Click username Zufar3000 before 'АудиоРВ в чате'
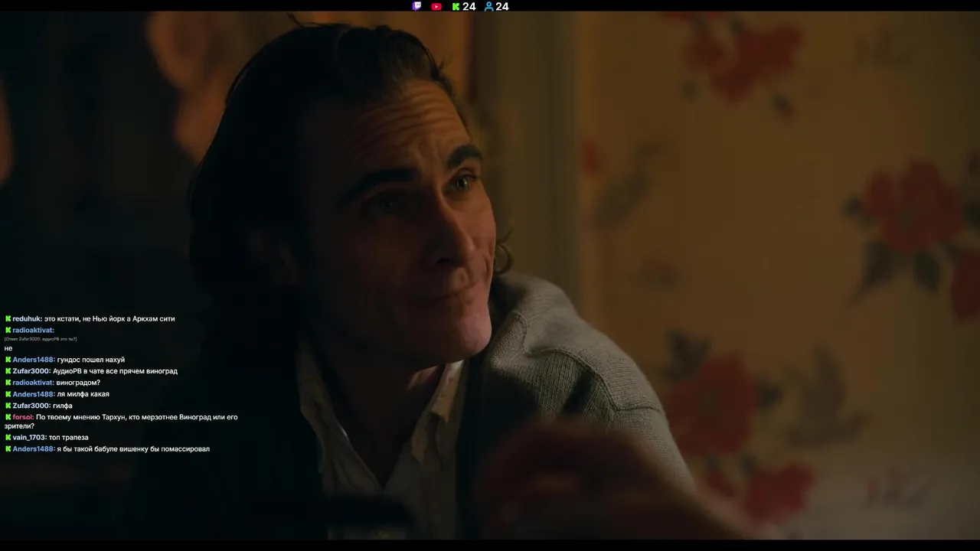This screenshot has height=551, width=980. [x=31, y=371]
